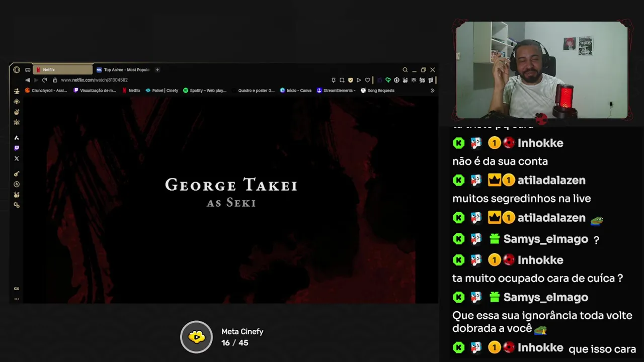Click Inhokke username above 'não é da sua conta'
644x362 pixels.
pyautogui.click(x=540, y=143)
